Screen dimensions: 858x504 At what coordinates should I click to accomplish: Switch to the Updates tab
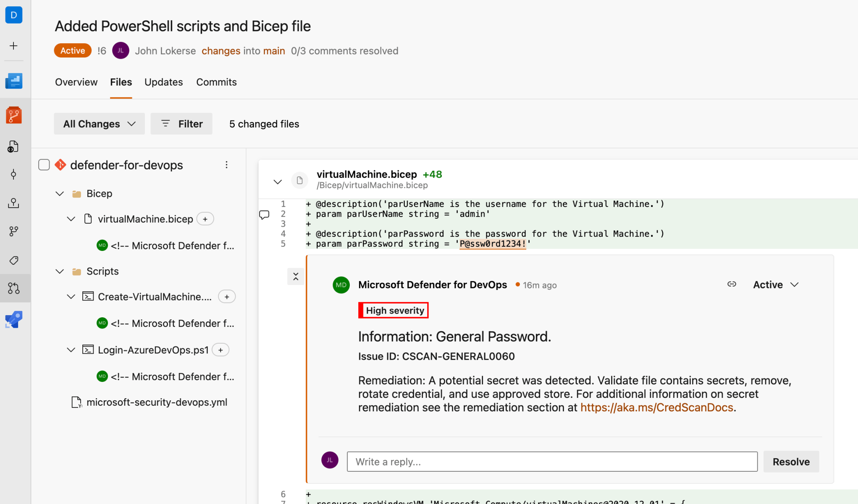(163, 82)
